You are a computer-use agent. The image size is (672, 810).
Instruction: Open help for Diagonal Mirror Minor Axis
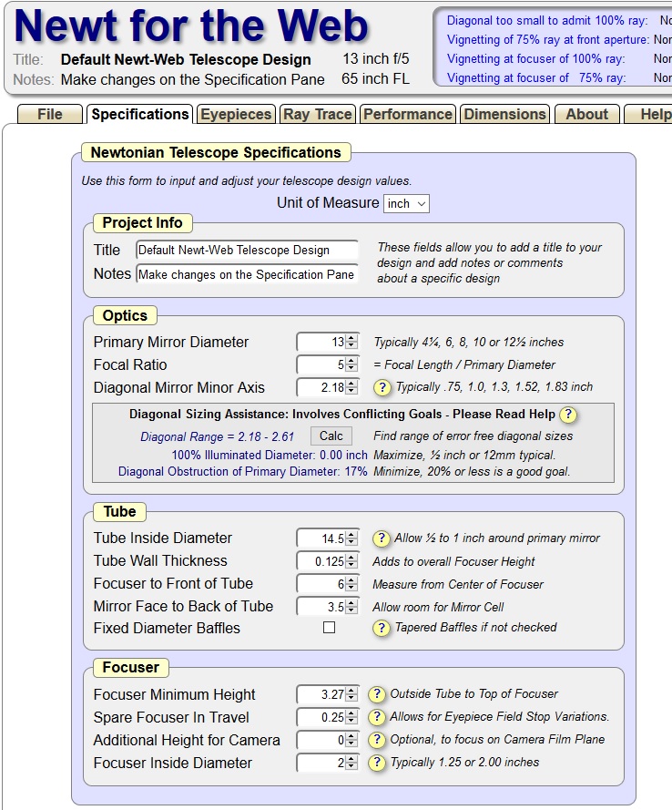tap(382, 387)
